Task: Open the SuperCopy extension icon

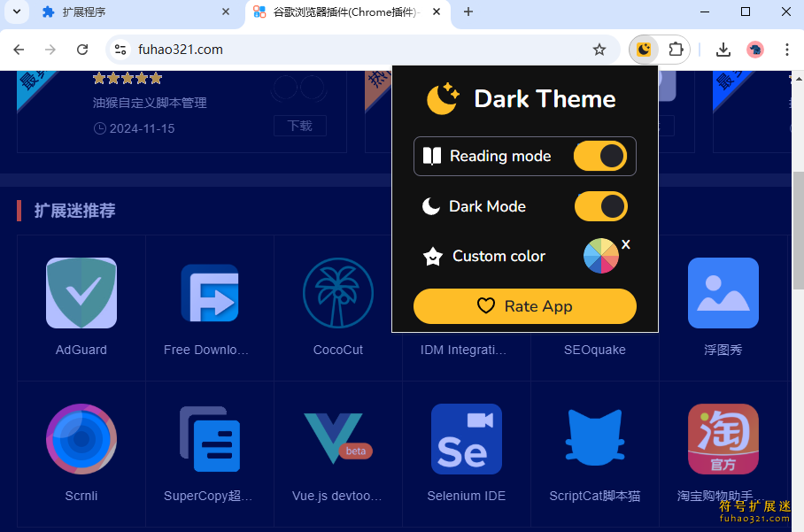Action: 210,439
